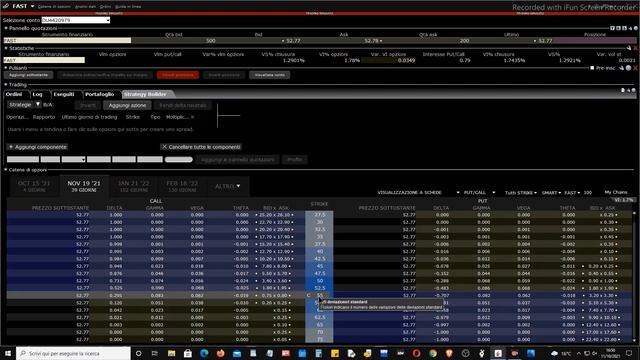Close the Pulsanti panel with its X icon
The height and width of the screenshot is (360, 640).
pyautogui.click(x=636, y=68)
